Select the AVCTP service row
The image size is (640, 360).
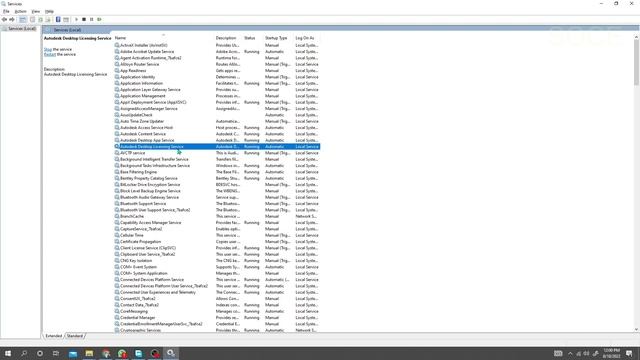point(217,153)
